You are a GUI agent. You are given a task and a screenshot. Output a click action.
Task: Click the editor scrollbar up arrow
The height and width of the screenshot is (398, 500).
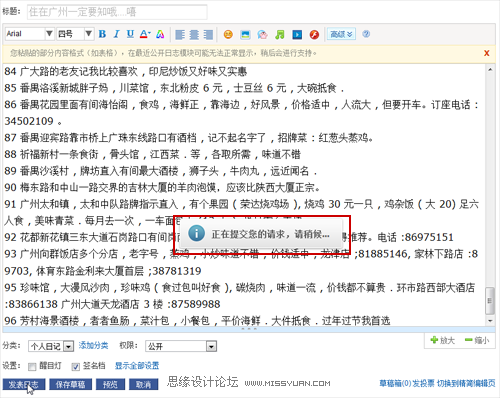click(x=490, y=69)
